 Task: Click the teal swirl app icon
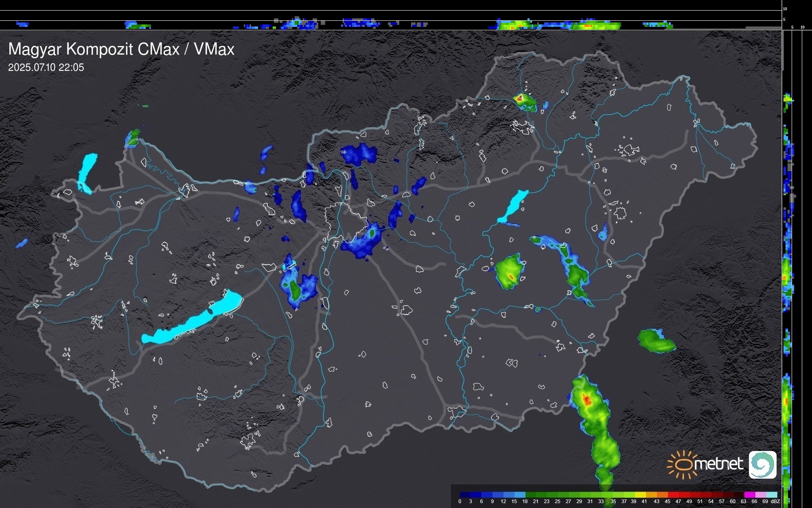point(762,464)
